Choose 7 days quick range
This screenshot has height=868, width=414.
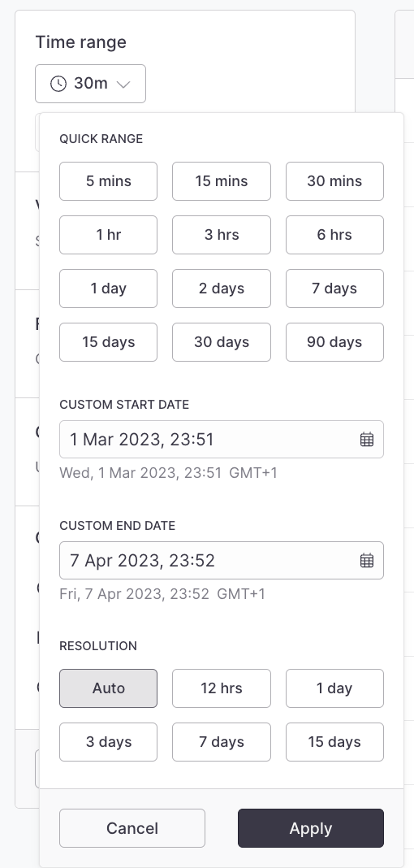click(334, 289)
